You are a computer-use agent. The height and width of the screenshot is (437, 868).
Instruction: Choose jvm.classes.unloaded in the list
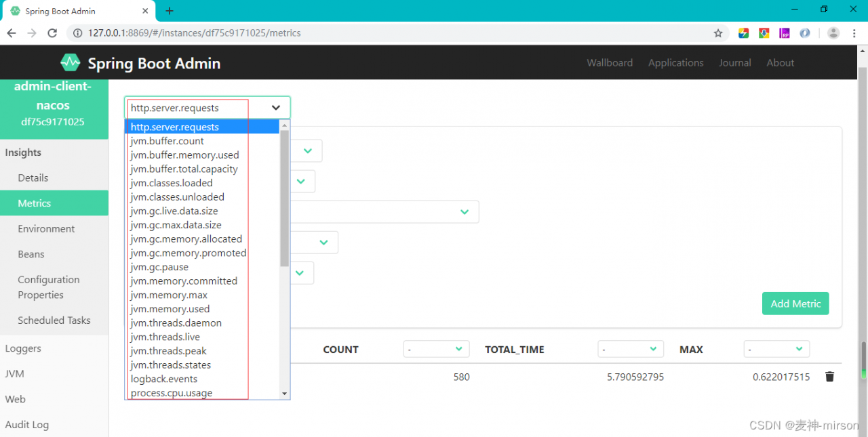click(x=203, y=197)
